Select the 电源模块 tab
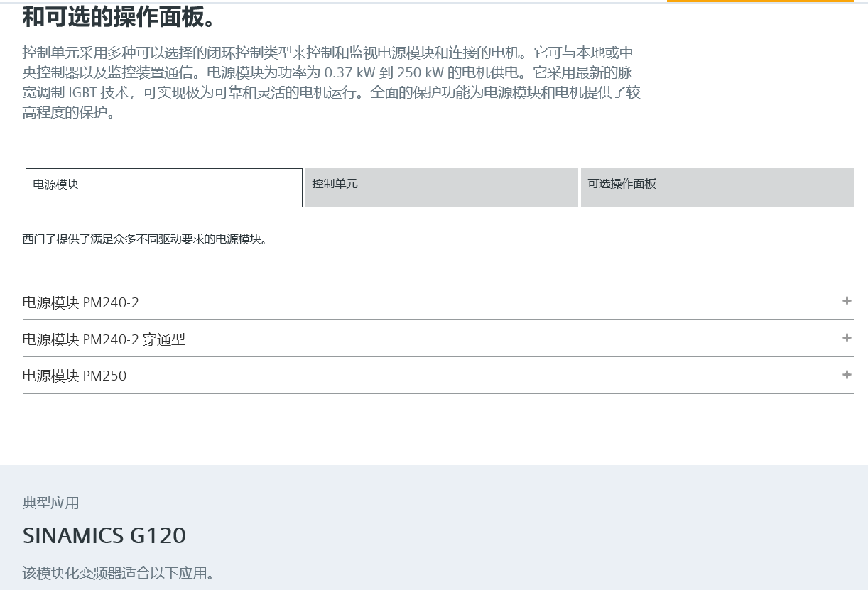Screen dimensions: 868x590 pos(164,187)
